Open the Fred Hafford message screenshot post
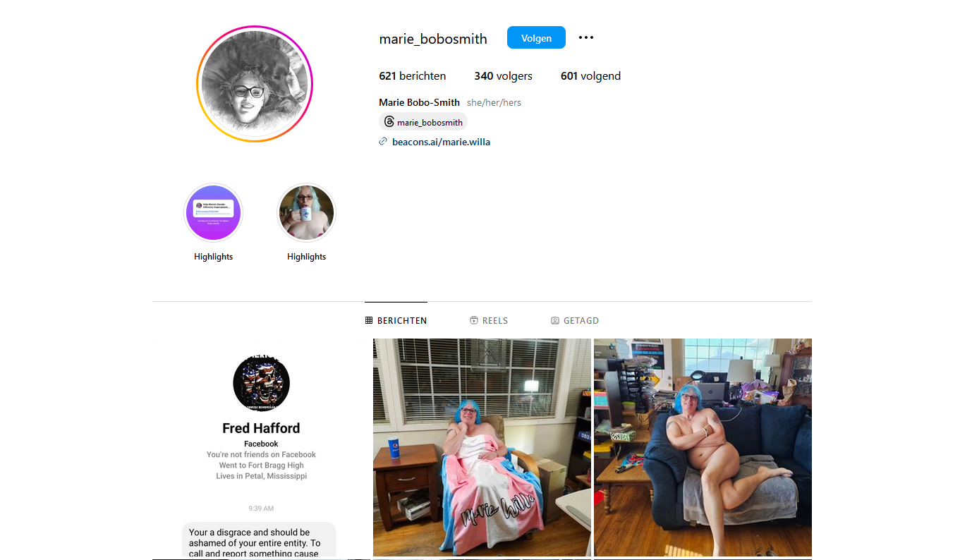Screen dimensions: 960x560 [261, 448]
